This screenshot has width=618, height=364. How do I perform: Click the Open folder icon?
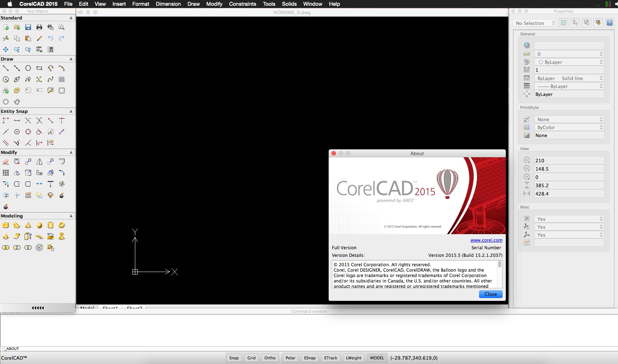[x=17, y=27]
